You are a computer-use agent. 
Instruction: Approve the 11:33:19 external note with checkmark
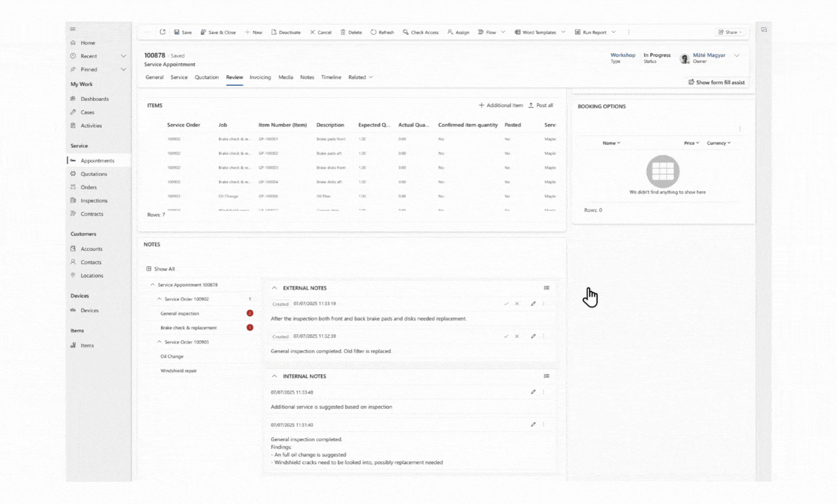pyautogui.click(x=506, y=304)
